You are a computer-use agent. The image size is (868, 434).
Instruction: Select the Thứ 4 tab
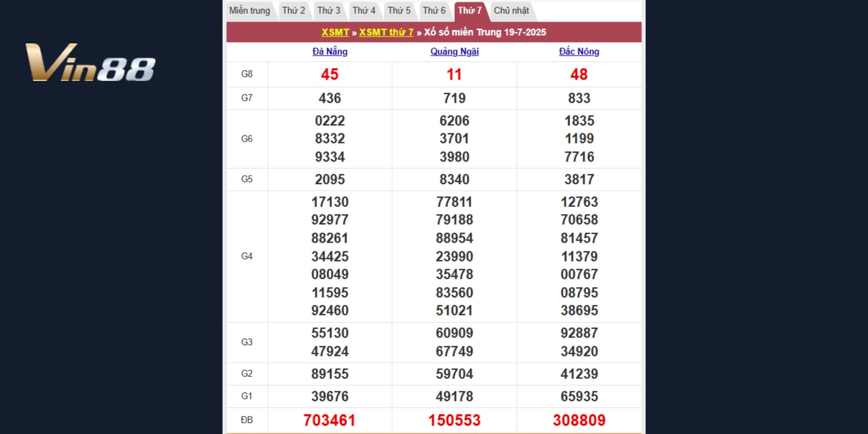tap(364, 11)
